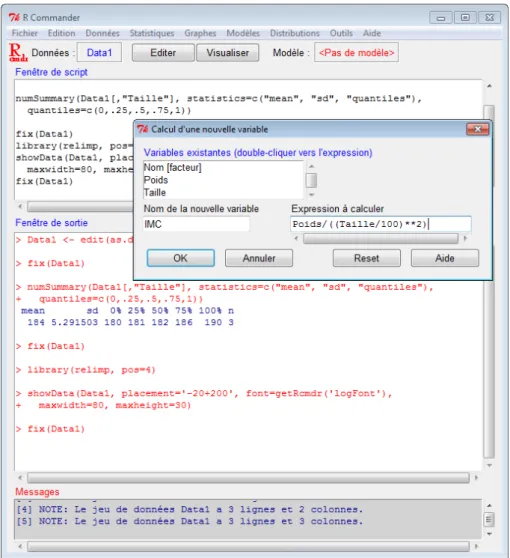The image size is (510, 558).
Task: Click the Tk icon in Calcul dialog title
Action: tap(143, 129)
